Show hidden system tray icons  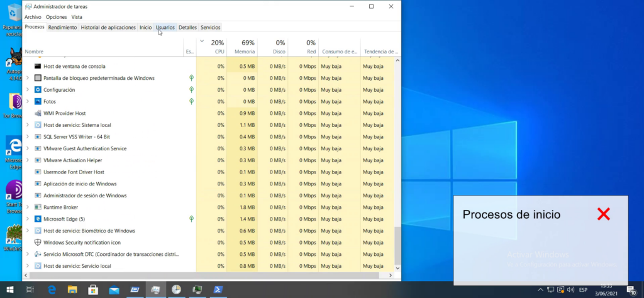[x=540, y=290]
